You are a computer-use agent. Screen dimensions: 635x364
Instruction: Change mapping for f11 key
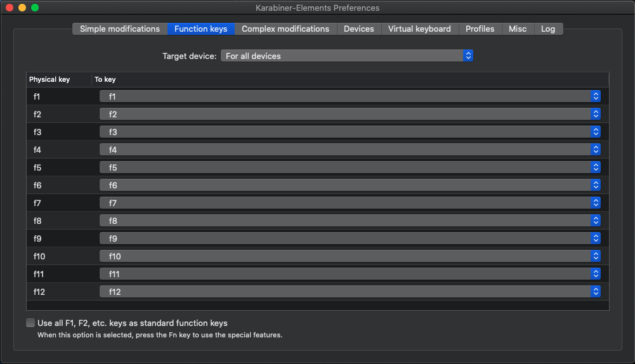[350, 274]
